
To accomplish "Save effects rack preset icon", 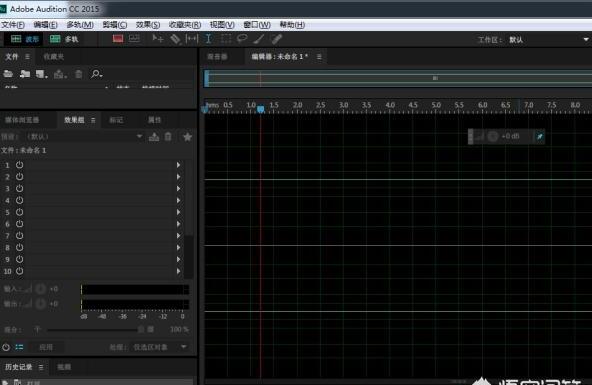I will [x=154, y=137].
